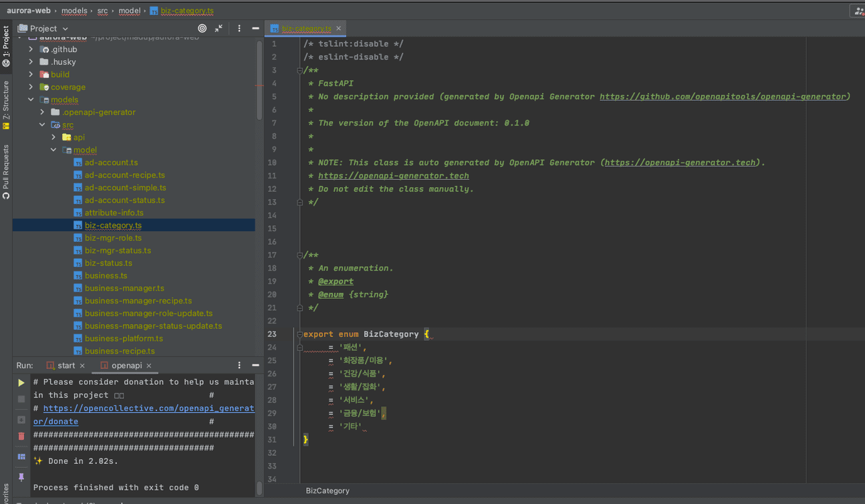Image resolution: width=865 pixels, height=504 pixels.
Task: Open Project panel options menu
Action: 239,29
